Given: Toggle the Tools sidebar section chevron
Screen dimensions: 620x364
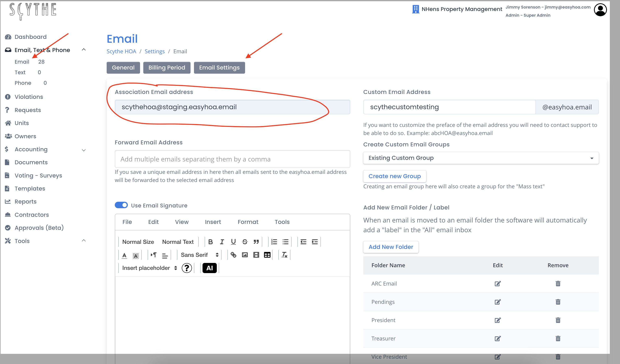Looking at the screenshot, I should (x=84, y=241).
